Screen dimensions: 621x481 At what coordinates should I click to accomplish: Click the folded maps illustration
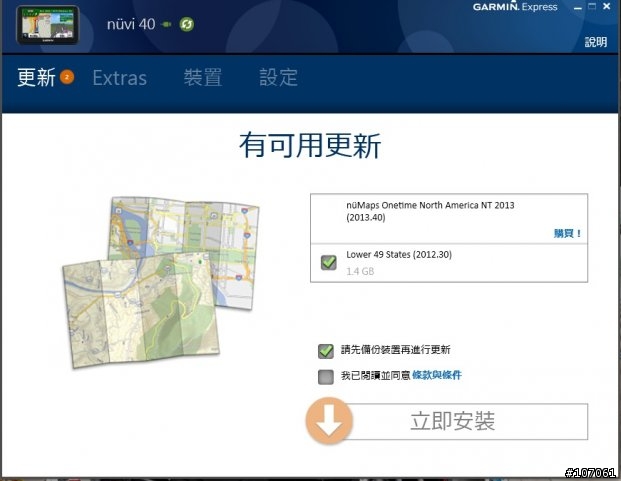coord(161,282)
